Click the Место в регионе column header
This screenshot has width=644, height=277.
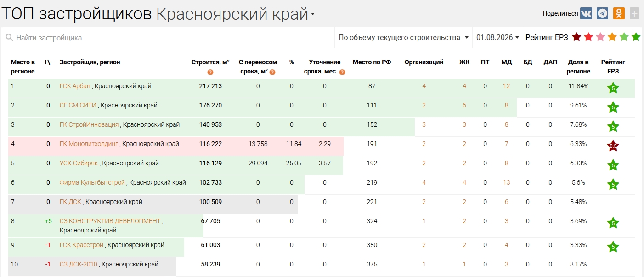23,67
